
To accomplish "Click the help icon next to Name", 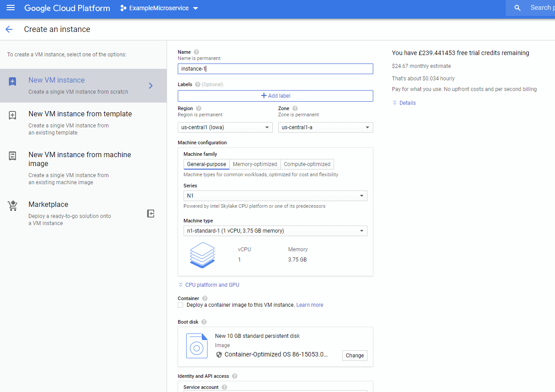I will pos(196,52).
